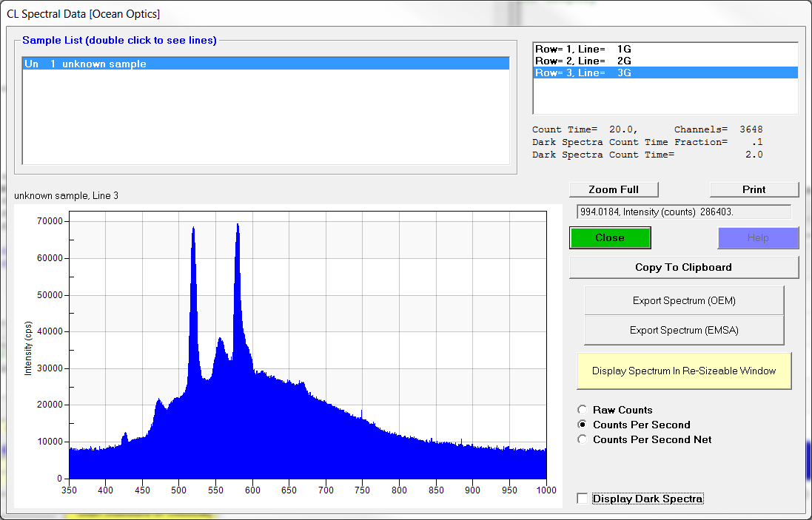Print the spectrum plot
Viewport: 812px width, 520px height.
point(754,189)
